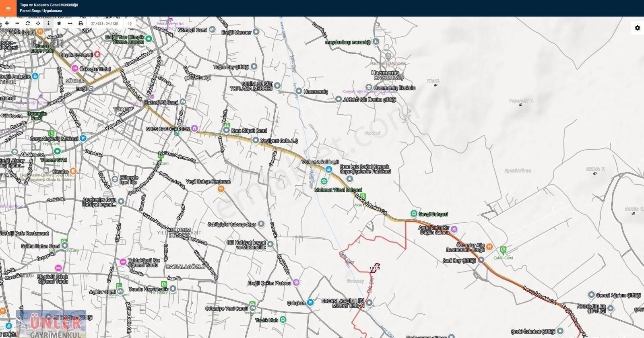Click the Kum Köprü Cami marker
Image resolution: width=644 pixels, height=338 pixels.
[x=227, y=131]
